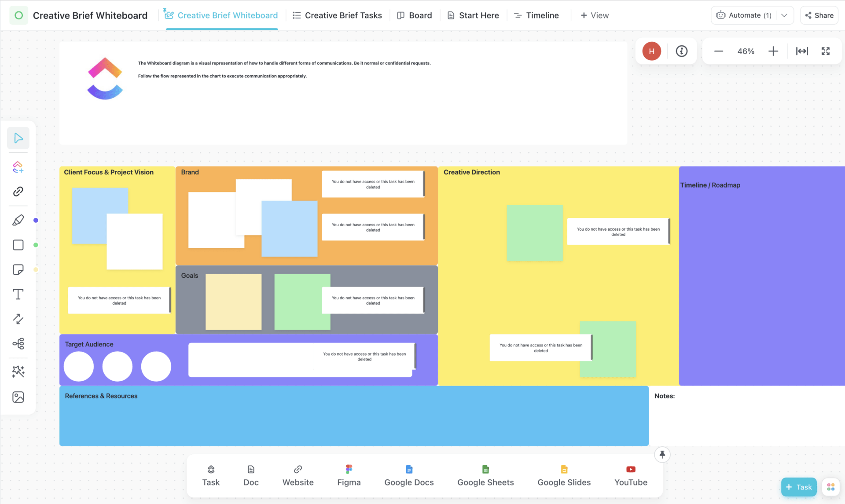The image size is (845, 504).
Task: Toggle the info panel icon
Action: [x=681, y=51]
